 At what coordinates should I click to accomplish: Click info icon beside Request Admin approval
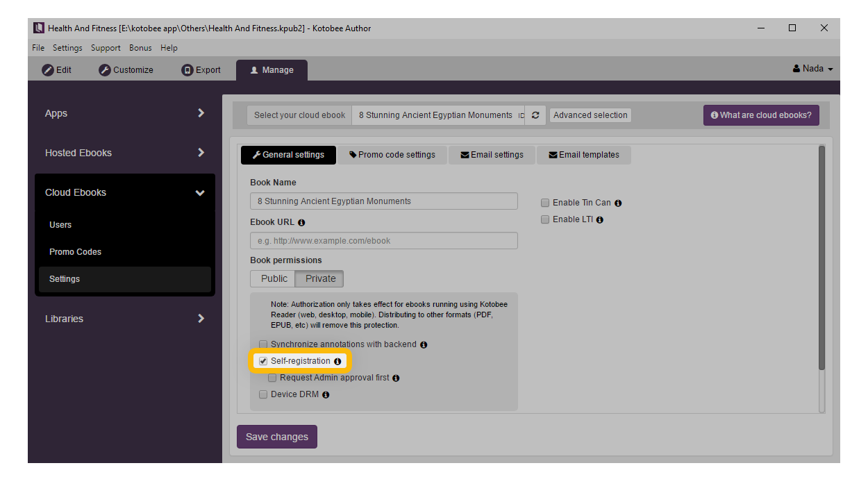coord(396,378)
